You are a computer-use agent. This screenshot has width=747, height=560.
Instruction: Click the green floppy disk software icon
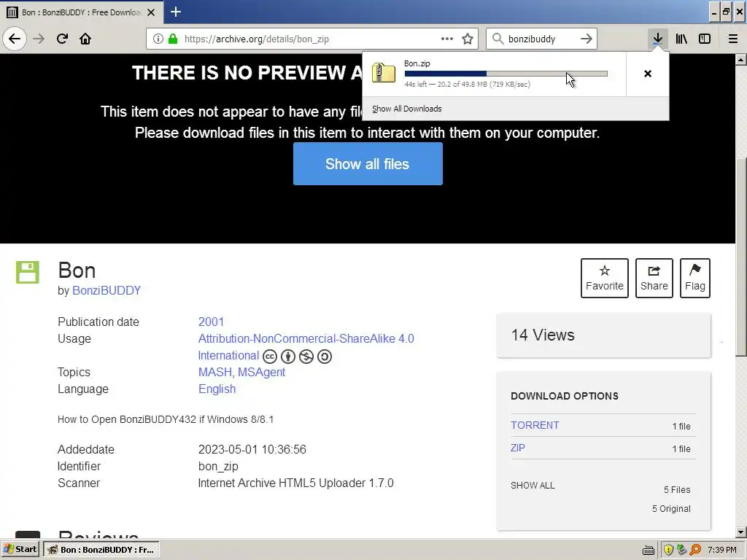[28, 273]
